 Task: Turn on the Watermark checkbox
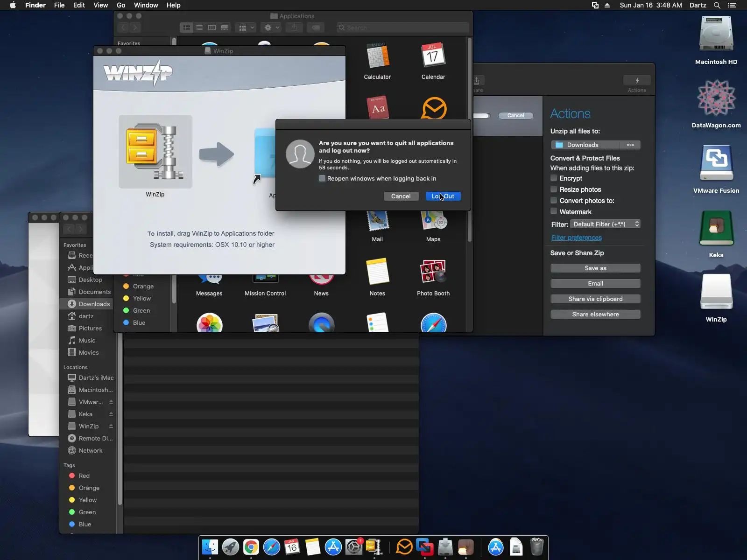tap(554, 211)
